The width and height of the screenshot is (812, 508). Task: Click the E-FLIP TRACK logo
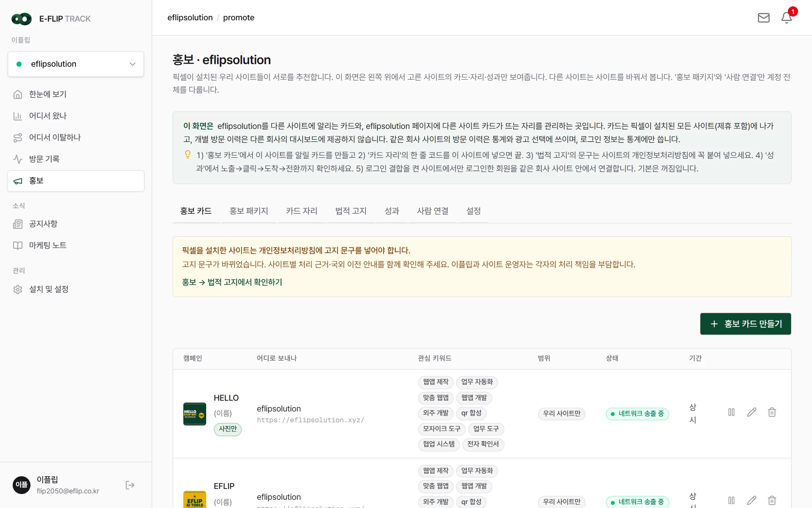pos(51,19)
